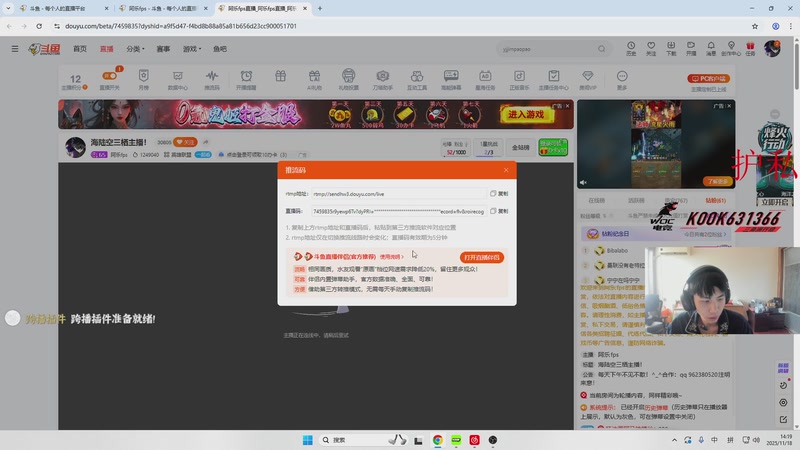Unmute the ad video in the right panel
This screenshot has height=450, width=800.
click(583, 182)
